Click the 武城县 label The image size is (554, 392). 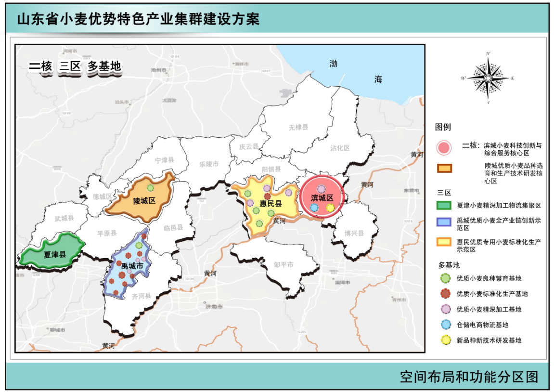click(64, 219)
